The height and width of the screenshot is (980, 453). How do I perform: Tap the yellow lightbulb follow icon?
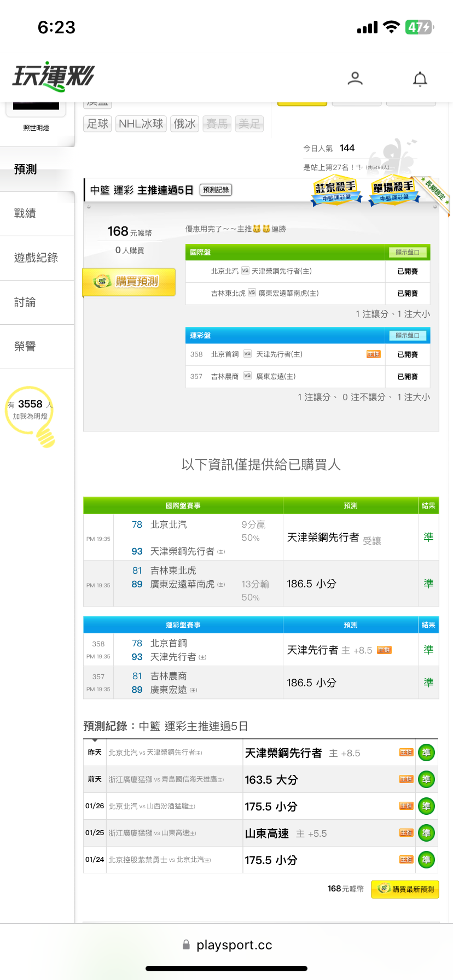pos(45,435)
